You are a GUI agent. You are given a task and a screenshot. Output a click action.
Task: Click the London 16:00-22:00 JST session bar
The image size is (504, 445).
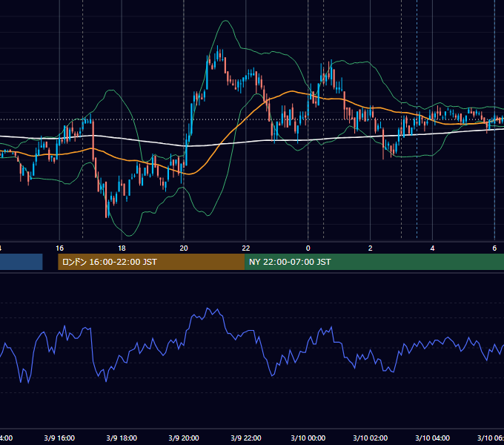[151, 262]
